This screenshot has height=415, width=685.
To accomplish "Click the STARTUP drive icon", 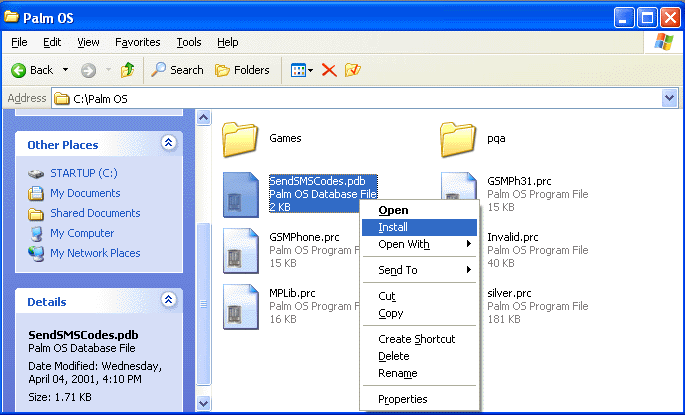I will point(36,174).
